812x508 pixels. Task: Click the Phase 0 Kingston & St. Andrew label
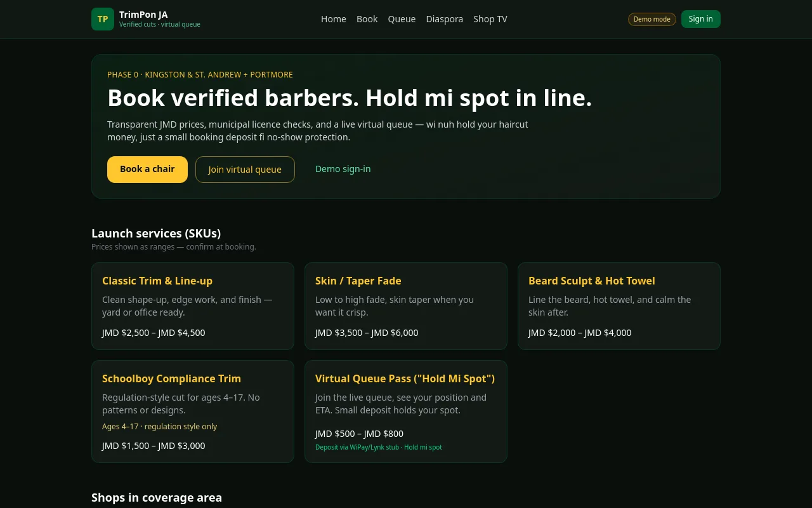[x=200, y=75]
